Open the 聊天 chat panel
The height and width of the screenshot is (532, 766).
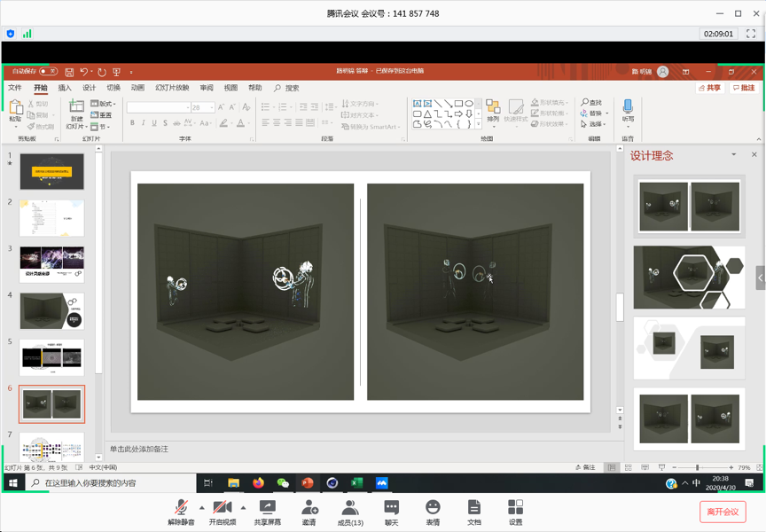[x=391, y=508]
